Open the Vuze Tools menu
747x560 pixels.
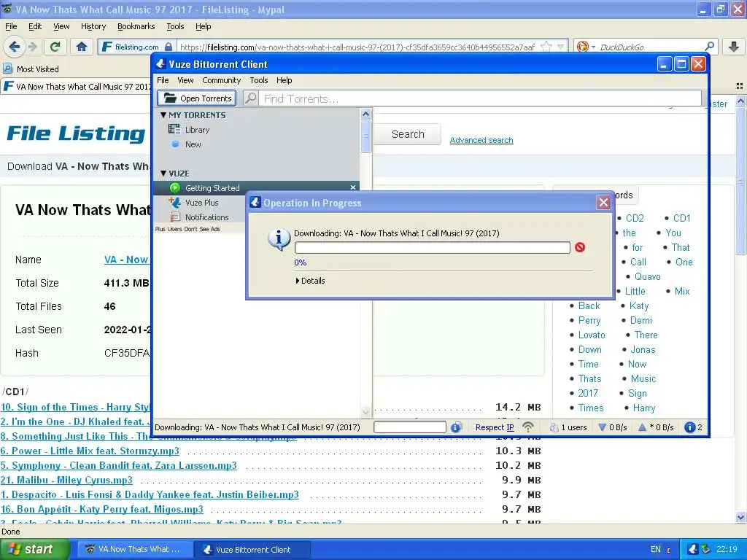tap(259, 80)
